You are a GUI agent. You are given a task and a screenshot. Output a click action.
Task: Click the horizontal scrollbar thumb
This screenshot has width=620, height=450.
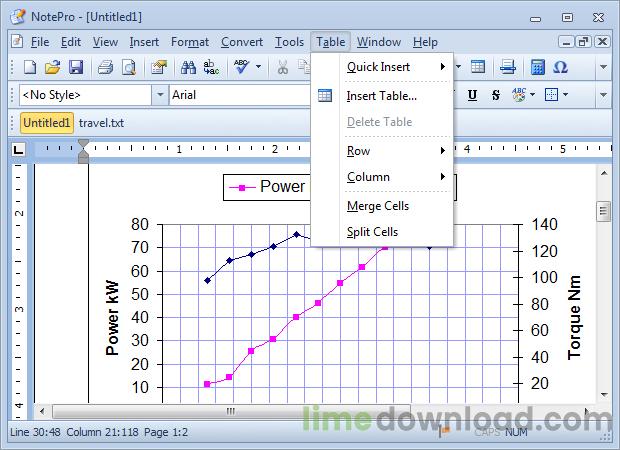pyautogui.click(x=231, y=412)
